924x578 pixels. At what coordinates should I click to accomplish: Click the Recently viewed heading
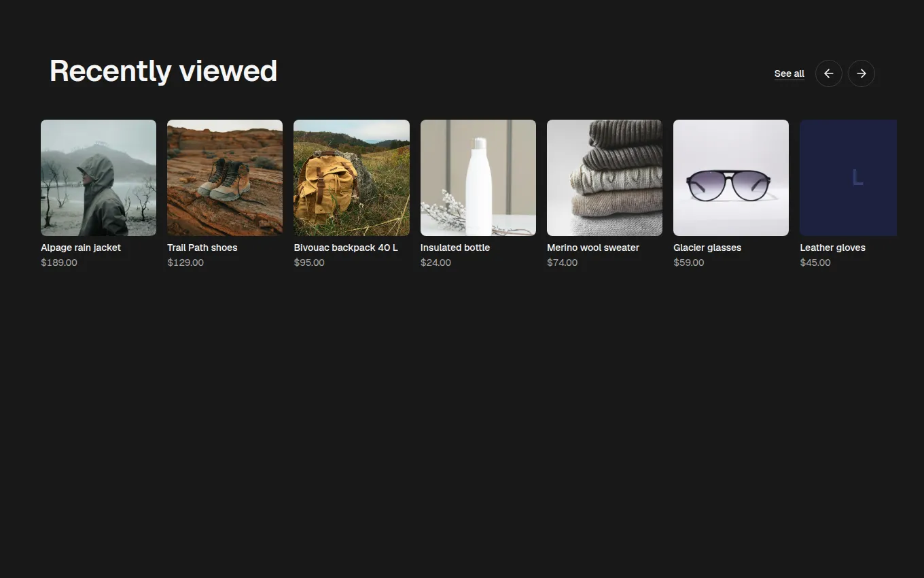pos(163,71)
